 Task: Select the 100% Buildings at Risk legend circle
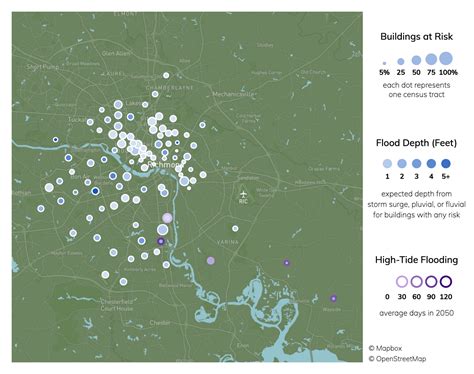coord(446,58)
